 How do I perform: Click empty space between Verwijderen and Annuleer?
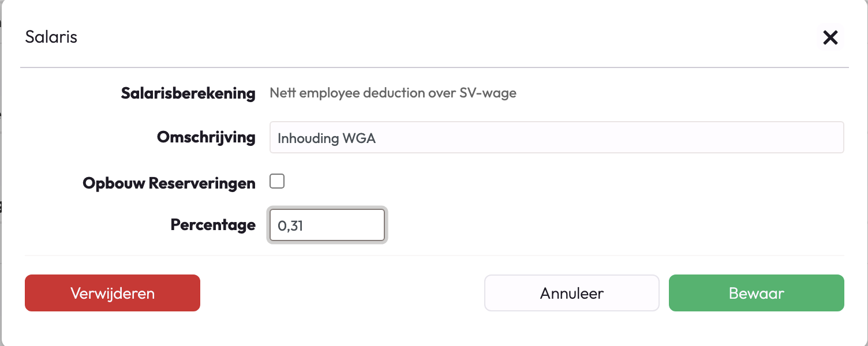(x=342, y=293)
